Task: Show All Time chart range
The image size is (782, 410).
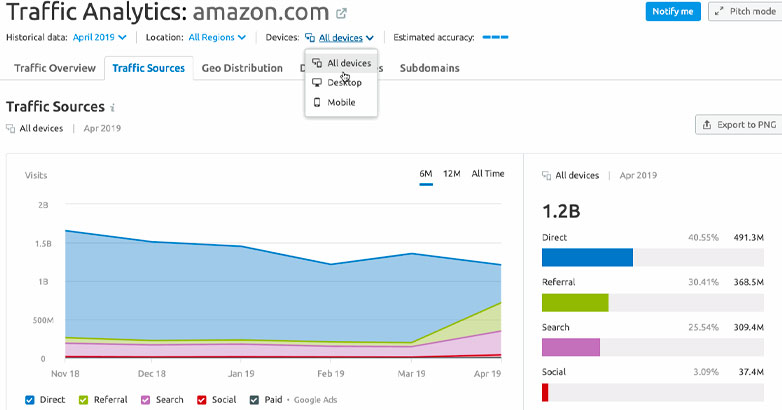Action: 488,174
